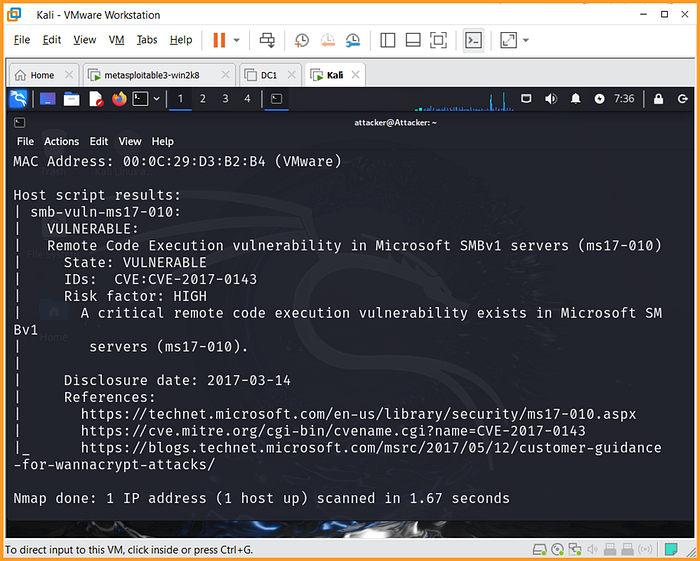700x561 pixels.
Task: Switch to metasploitable3-win2k8 tab
Action: [x=152, y=75]
